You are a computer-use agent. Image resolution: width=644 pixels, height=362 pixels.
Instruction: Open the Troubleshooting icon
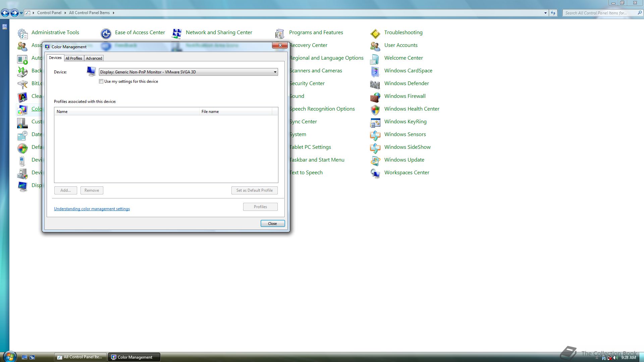375,33
